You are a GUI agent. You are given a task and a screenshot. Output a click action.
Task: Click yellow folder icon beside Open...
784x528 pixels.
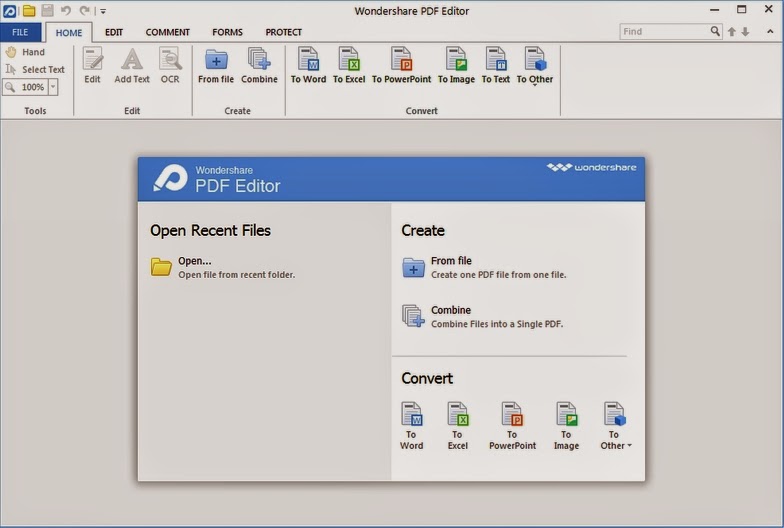click(161, 267)
